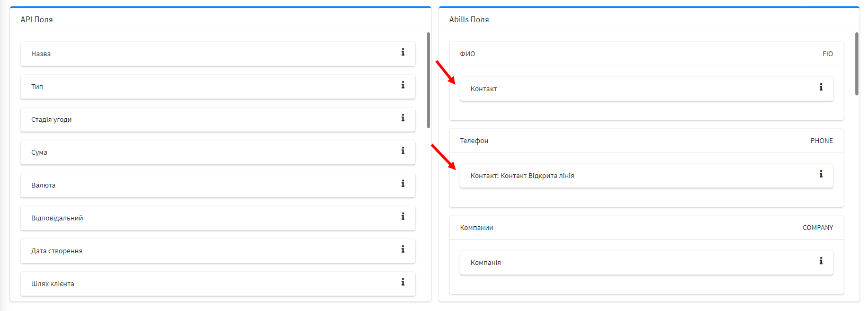The height and width of the screenshot is (311, 868).
Task: Click the API Поля panel scrollbar
Action: 428,79
